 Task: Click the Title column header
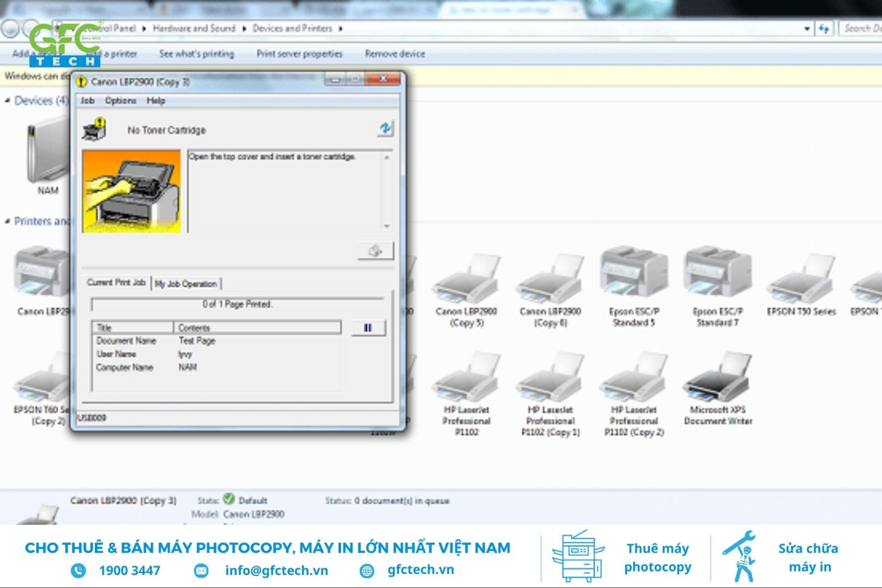[x=132, y=327]
